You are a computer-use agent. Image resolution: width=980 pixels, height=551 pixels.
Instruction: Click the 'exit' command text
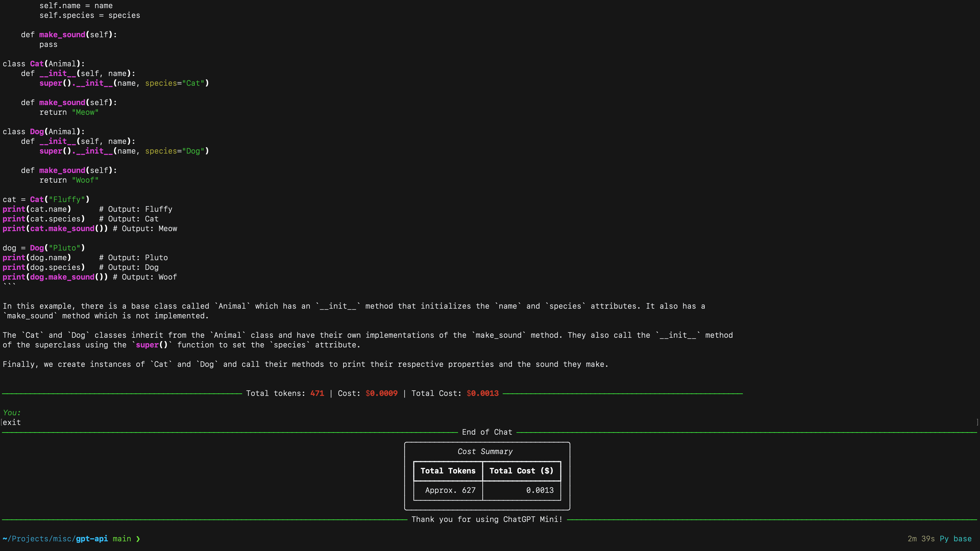pyautogui.click(x=12, y=422)
